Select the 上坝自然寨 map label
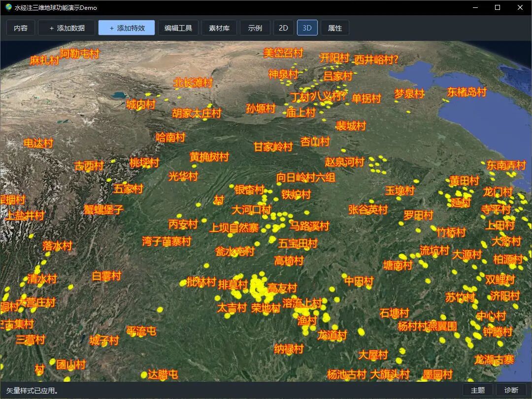The width and height of the screenshot is (532, 399). [x=234, y=227]
